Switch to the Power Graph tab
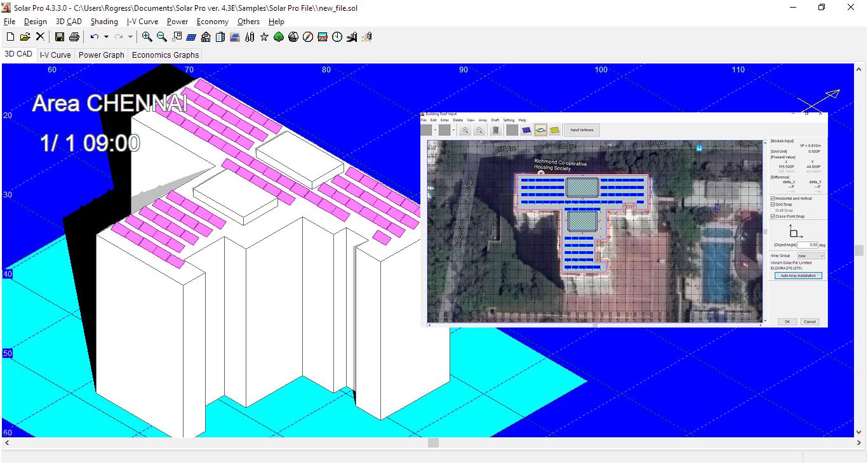 click(x=101, y=55)
